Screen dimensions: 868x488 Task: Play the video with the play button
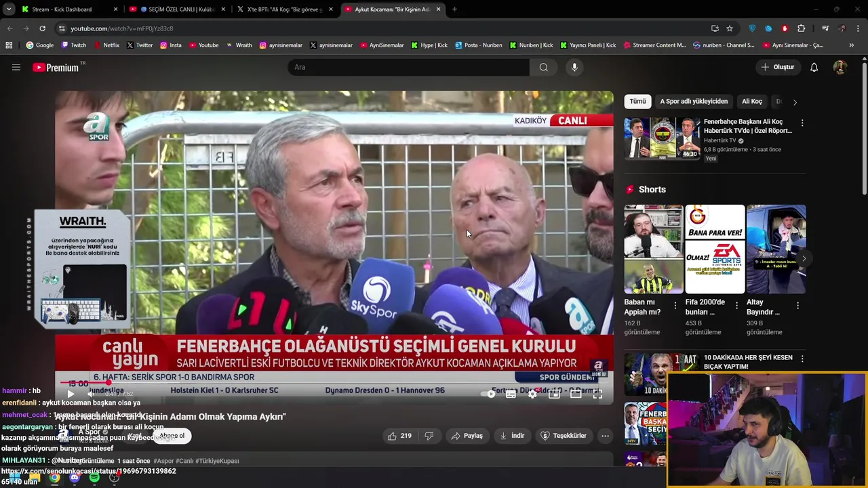(x=71, y=394)
